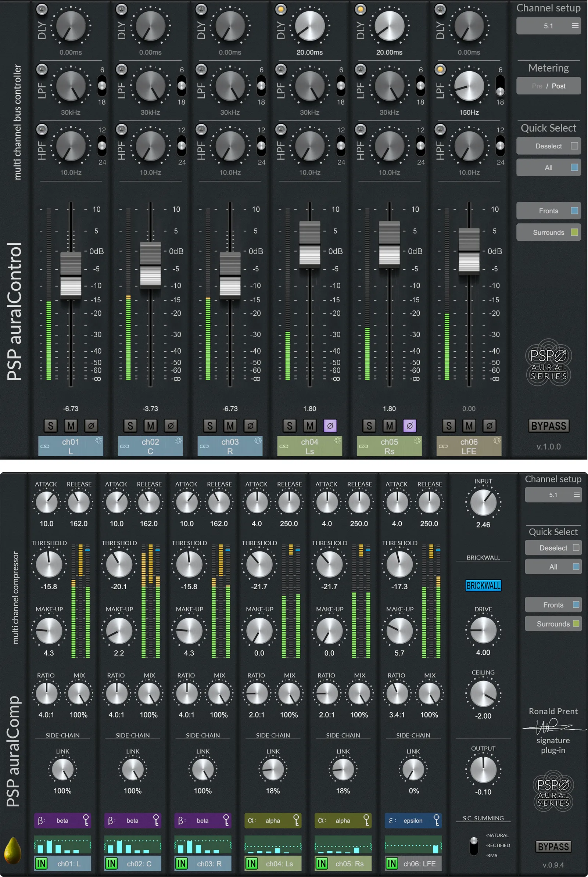Select All channels in auralControl

(x=549, y=168)
